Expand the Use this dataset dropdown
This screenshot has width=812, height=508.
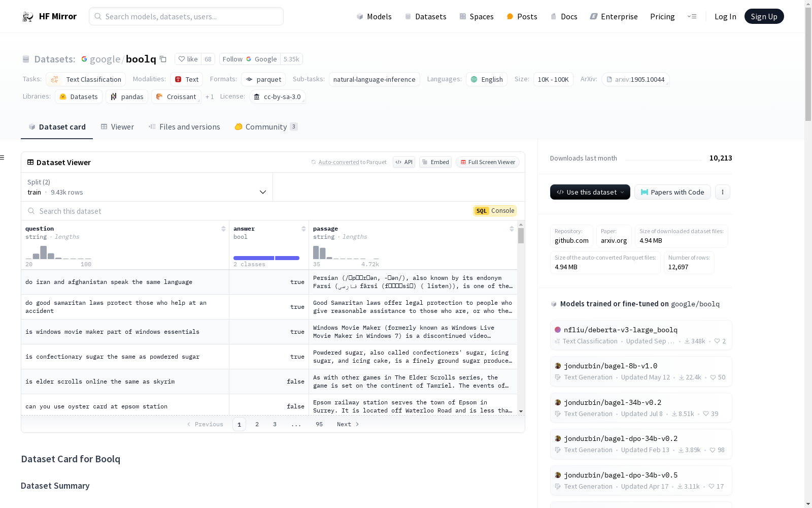590,192
